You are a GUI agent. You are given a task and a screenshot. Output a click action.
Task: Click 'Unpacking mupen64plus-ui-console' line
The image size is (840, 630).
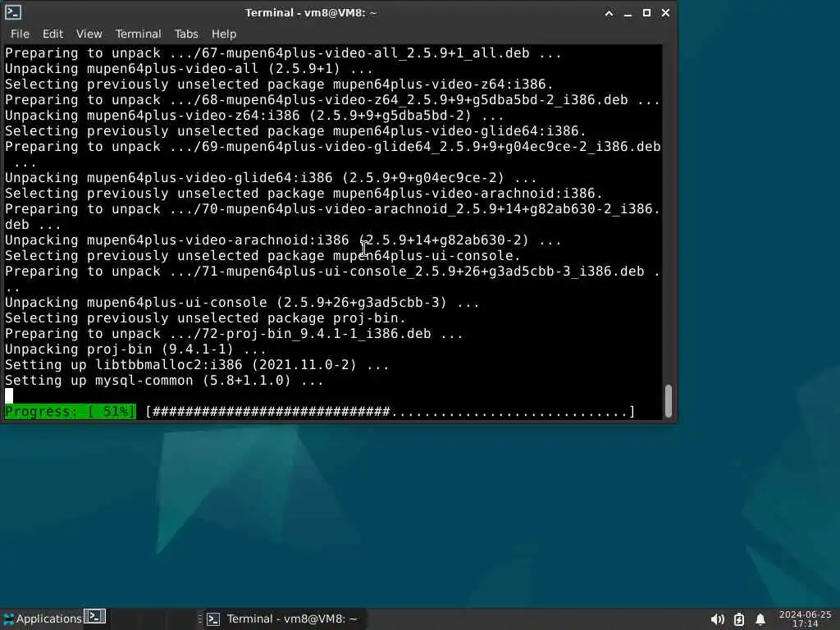coord(242,302)
